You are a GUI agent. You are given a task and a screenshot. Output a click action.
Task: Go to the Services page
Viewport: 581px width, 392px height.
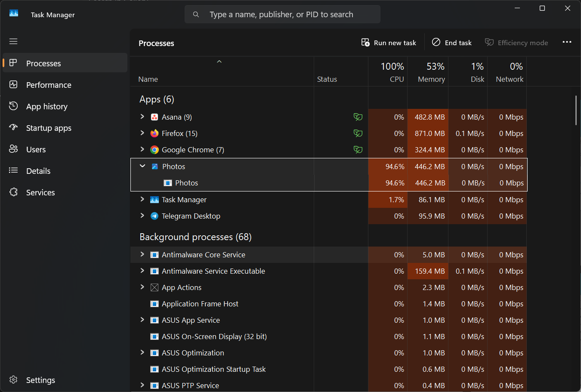[x=40, y=192]
